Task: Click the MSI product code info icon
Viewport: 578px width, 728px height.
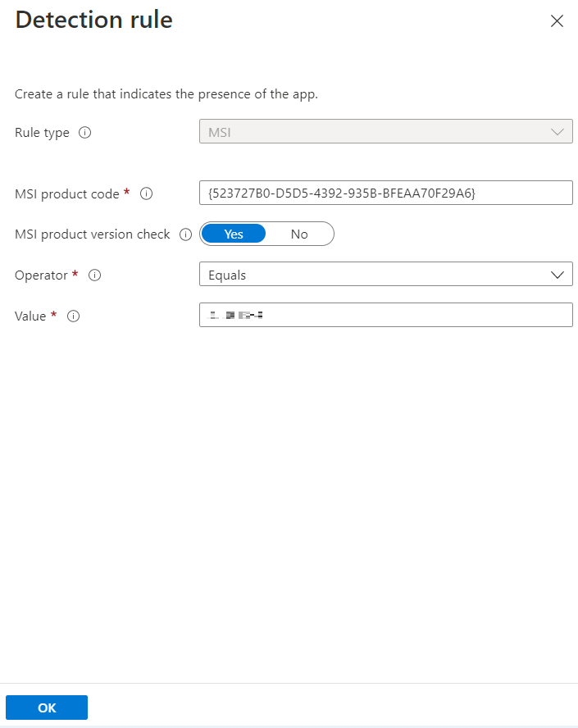Action: click(147, 193)
